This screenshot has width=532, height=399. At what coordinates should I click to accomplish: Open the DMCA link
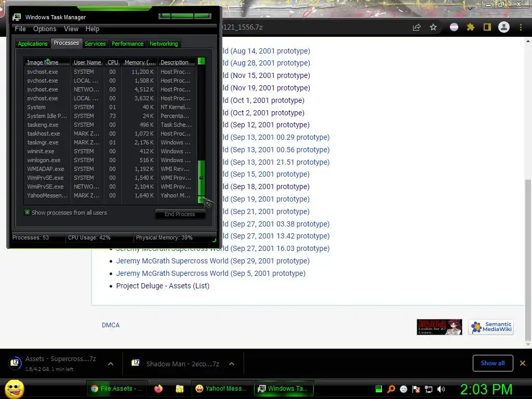[111, 325]
